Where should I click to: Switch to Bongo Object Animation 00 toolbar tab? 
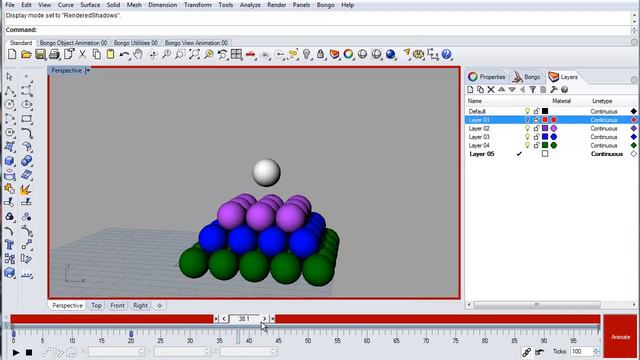pos(73,42)
